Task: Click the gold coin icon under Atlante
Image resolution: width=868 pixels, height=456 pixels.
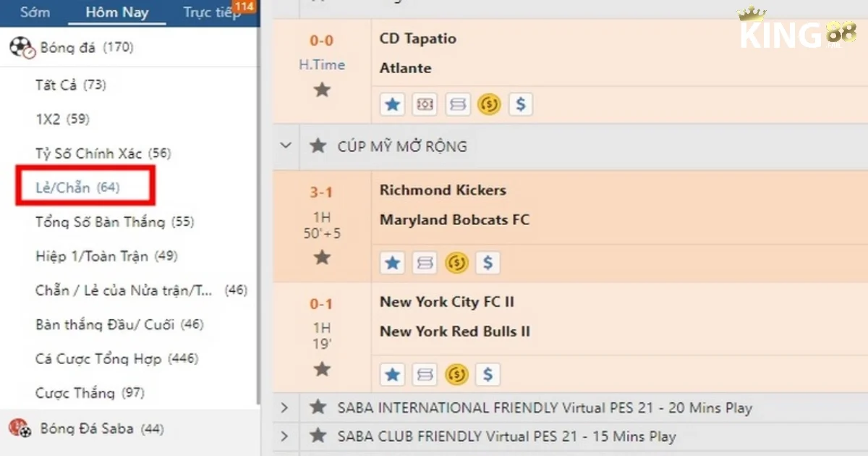Action: (x=489, y=105)
